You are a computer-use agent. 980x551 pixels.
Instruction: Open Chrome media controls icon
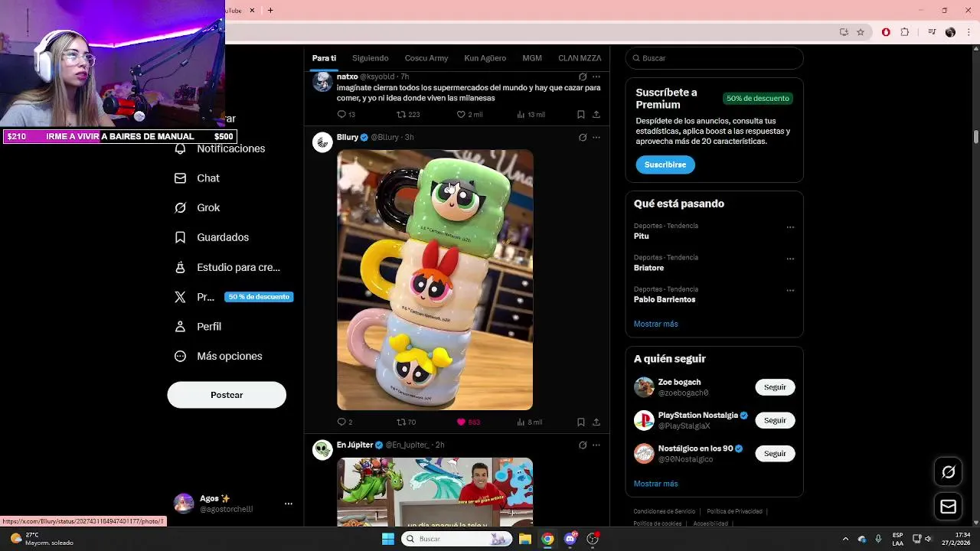932,32
